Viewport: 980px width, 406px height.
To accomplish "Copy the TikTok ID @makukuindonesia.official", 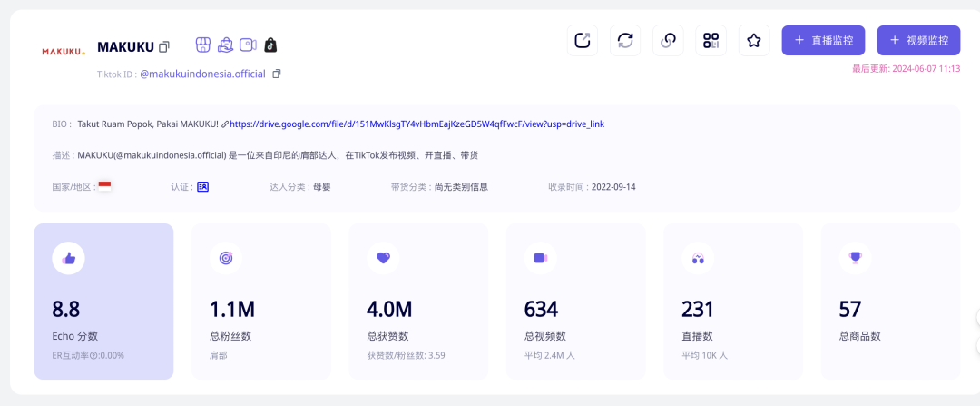I will [x=277, y=74].
